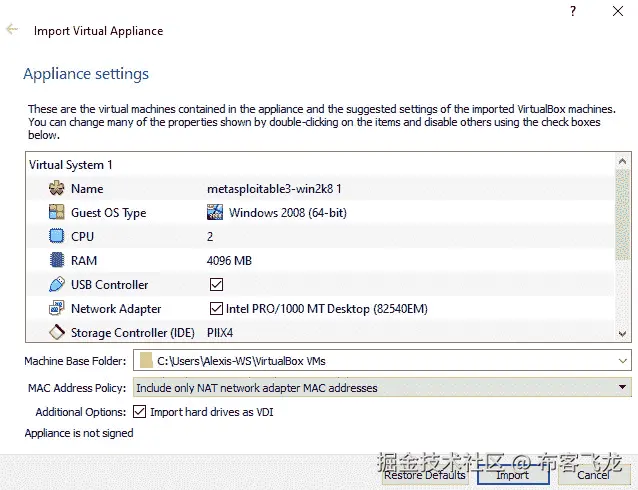This screenshot has width=638, height=490.
Task: Select the metasploitable3-win2k8 1 name value
Action: coord(274,188)
